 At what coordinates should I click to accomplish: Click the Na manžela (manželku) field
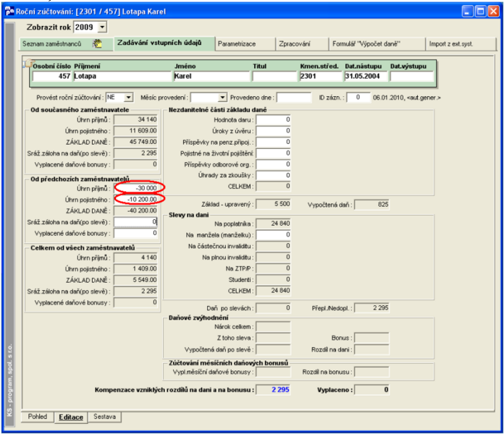click(273, 234)
